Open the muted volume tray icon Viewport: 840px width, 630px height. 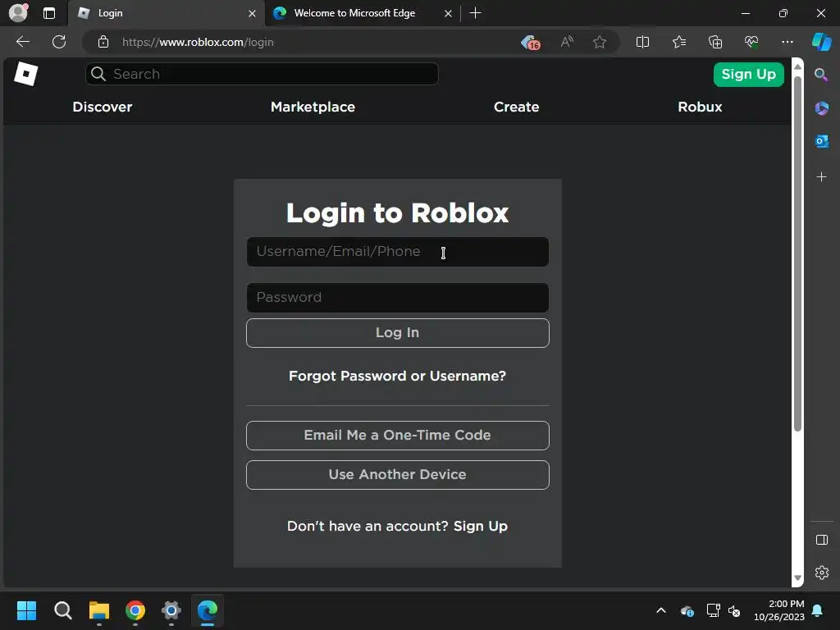[x=734, y=610]
